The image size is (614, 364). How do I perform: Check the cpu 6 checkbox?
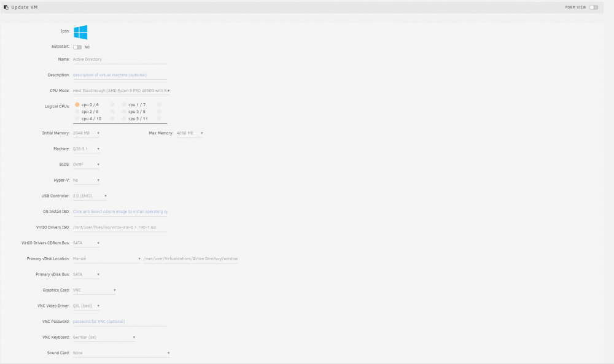click(112, 104)
